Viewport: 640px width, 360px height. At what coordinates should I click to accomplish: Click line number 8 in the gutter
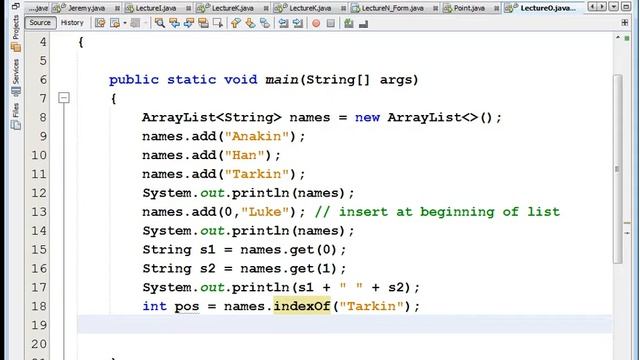click(x=43, y=118)
